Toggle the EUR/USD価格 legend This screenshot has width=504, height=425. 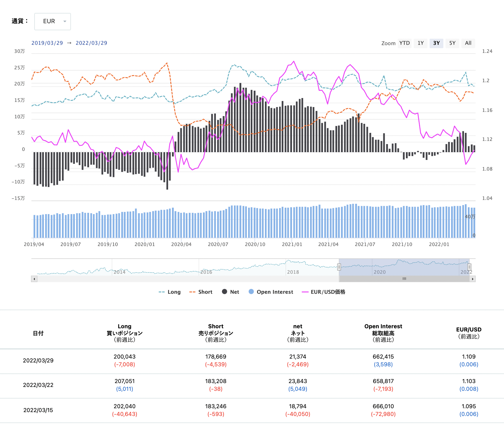click(323, 292)
